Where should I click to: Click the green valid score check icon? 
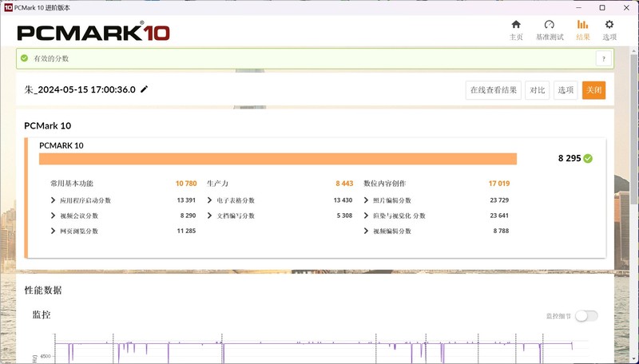[25, 58]
